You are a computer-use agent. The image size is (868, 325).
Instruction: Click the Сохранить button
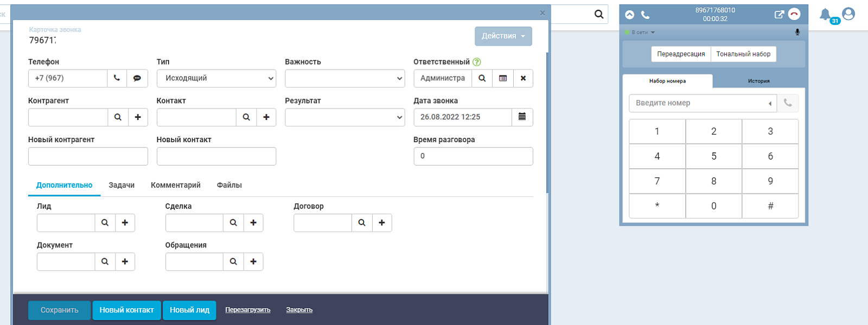(x=60, y=310)
